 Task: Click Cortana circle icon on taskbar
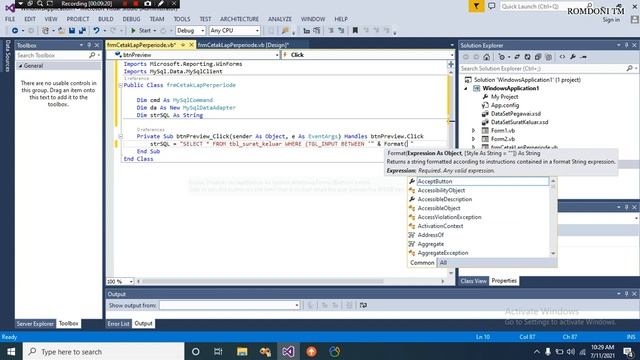tap(196, 351)
